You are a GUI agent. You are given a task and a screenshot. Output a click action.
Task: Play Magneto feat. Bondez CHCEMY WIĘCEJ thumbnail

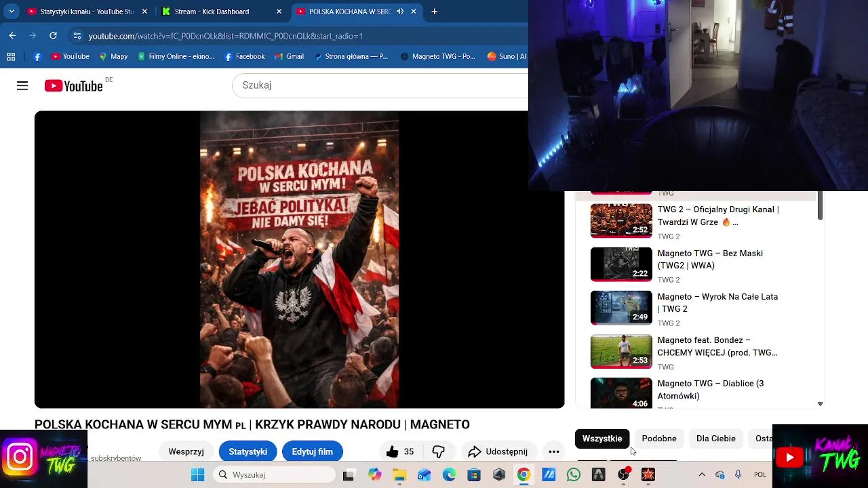coord(621,351)
